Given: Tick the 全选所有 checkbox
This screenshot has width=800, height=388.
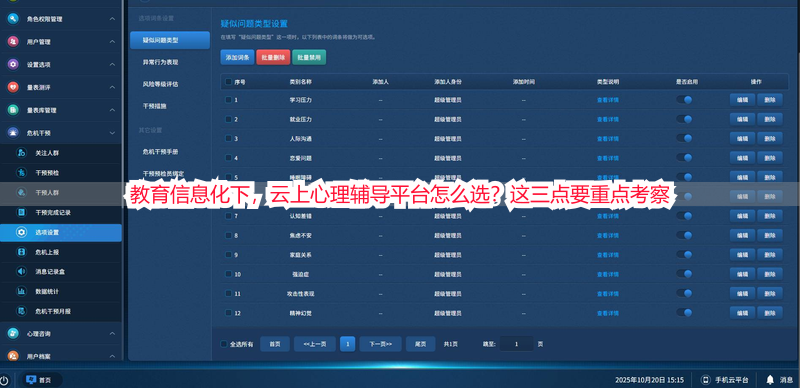Looking at the screenshot, I should [x=223, y=344].
